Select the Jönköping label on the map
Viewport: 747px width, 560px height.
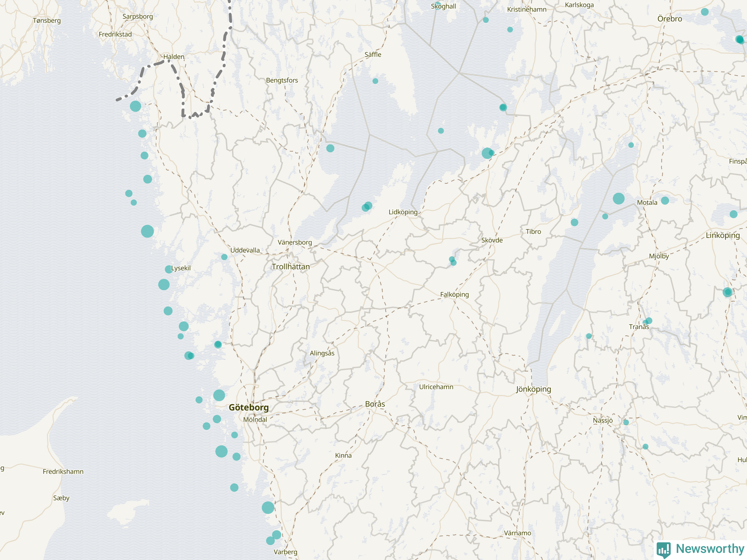tap(534, 389)
